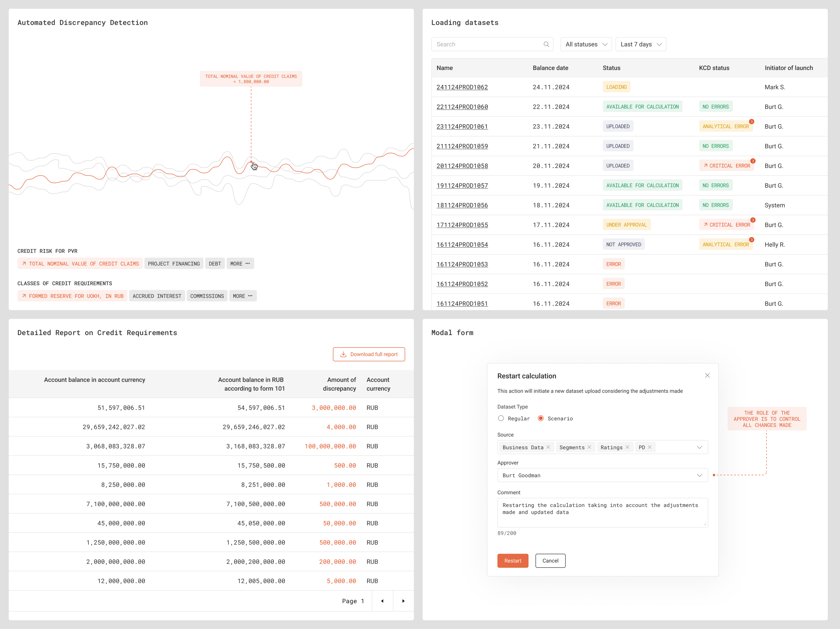This screenshot has width=840, height=629.
Task: Remove the Business Data source tag
Action: [x=548, y=447]
